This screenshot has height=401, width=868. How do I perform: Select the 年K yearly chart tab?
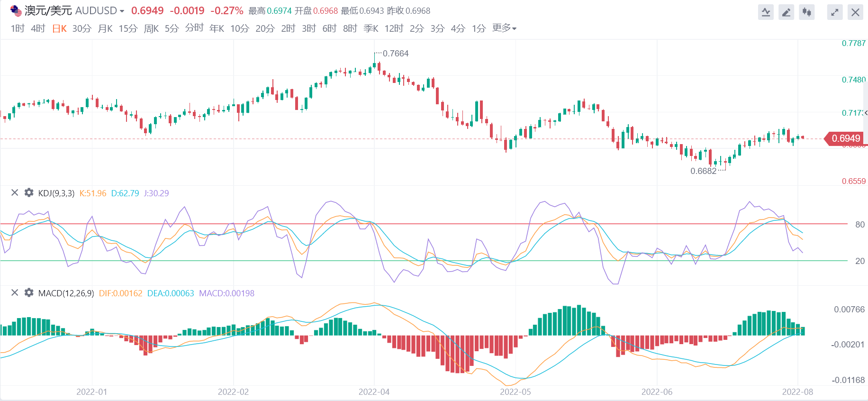point(217,28)
